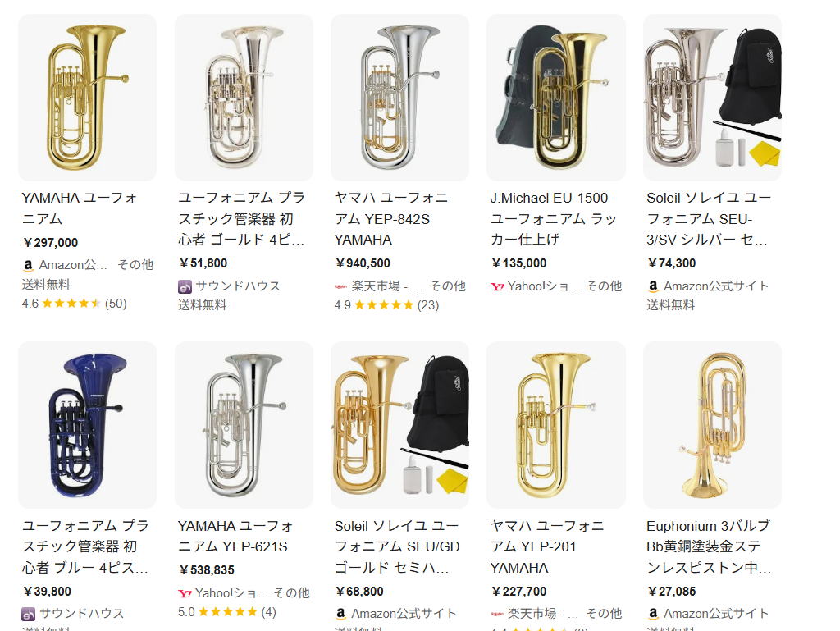Click the Amazon icon under the ¥297,000 listing
This screenshot has width=840, height=631.
pyautogui.click(x=28, y=265)
